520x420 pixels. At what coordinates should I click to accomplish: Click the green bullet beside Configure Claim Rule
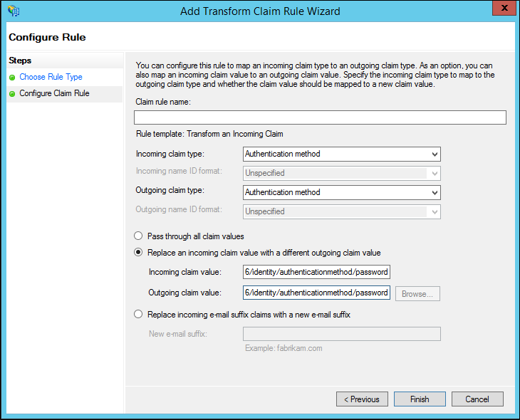pyautogui.click(x=12, y=93)
